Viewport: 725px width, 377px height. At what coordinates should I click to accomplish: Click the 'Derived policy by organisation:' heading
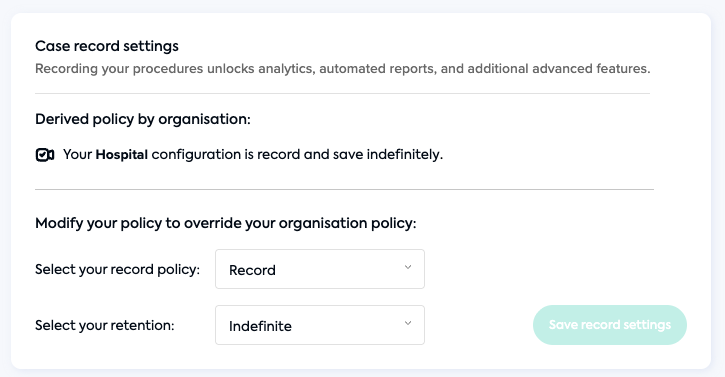pyautogui.click(x=143, y=119)
